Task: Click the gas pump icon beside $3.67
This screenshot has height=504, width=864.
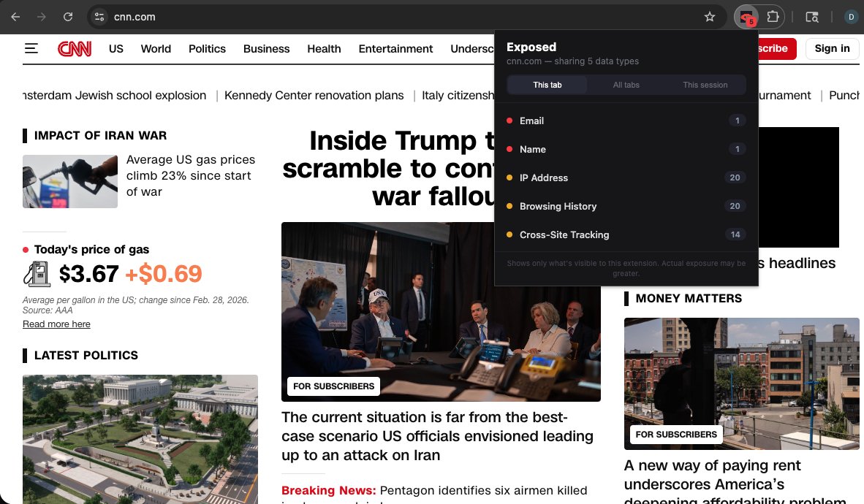Action: tap(37, 273)
